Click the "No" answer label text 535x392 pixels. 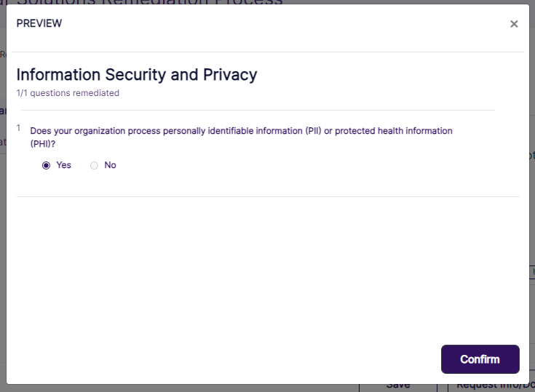pos(110,165)
